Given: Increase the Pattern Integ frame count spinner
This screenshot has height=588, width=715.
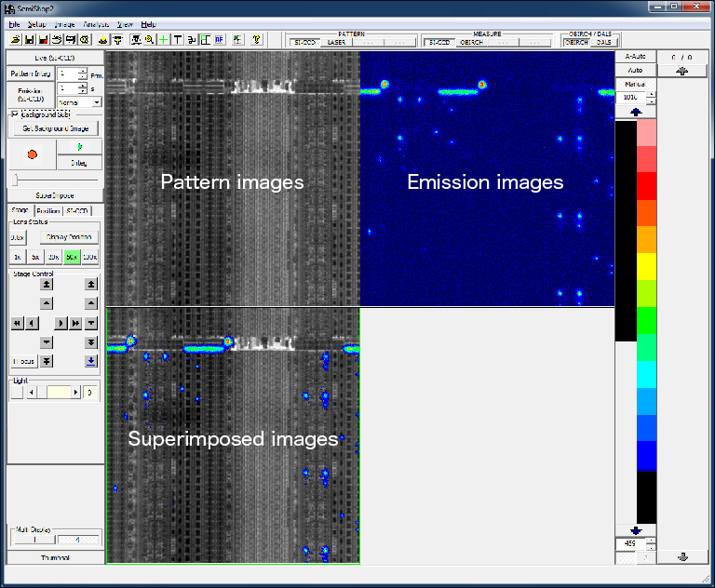Looking at the screenshot, I should coord(83,70).
